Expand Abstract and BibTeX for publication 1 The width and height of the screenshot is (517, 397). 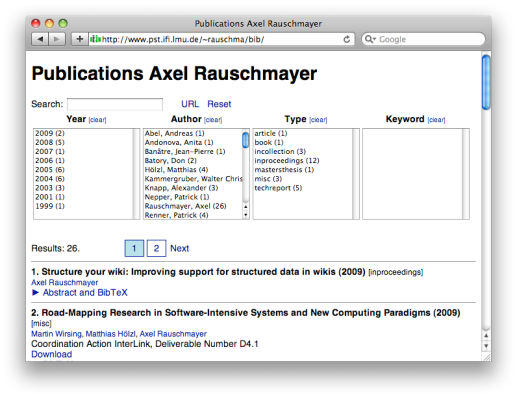pos(80,293)
